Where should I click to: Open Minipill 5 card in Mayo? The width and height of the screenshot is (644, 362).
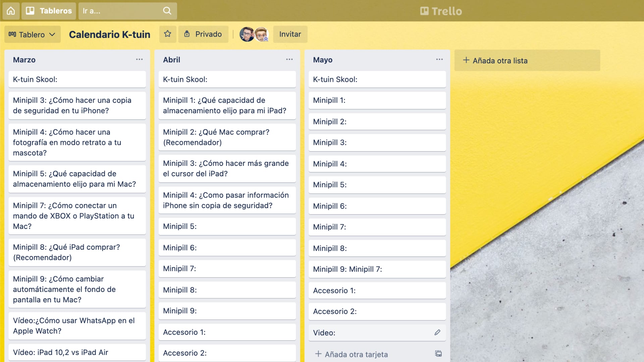pos(377,185)
